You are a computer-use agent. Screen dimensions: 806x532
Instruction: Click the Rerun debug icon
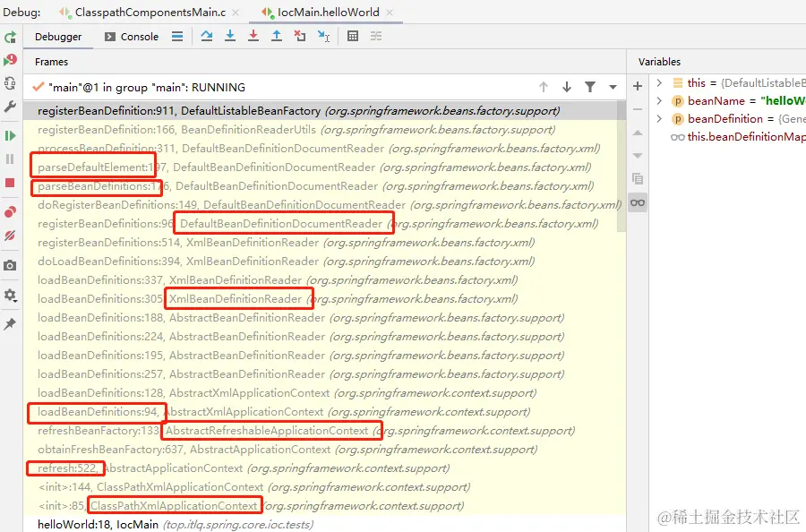[10, 37]
